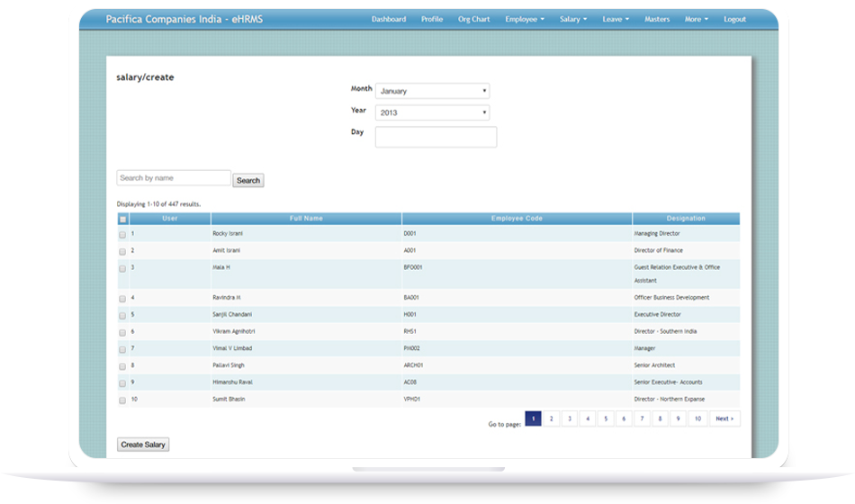The image size is (855, 504).
Task: Check the row for Sumit Bhasin
Action: pos(122,400)
